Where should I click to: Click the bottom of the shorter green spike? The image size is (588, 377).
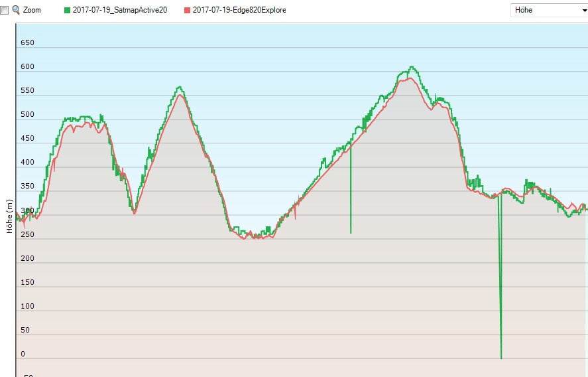point(351,232)
